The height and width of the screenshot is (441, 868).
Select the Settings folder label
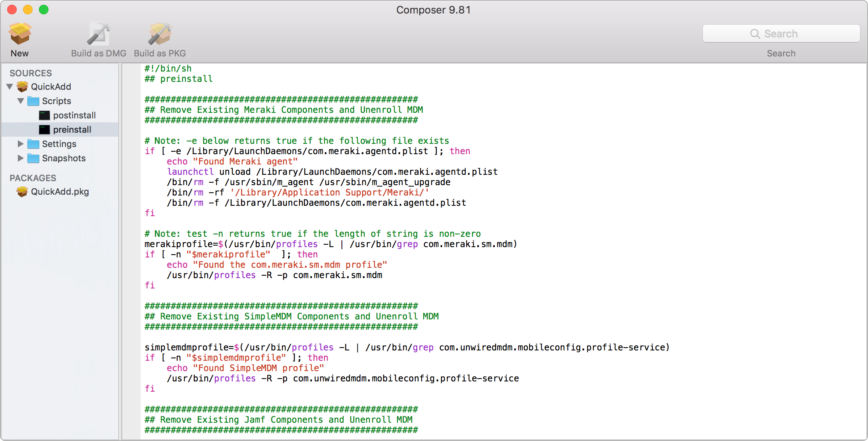click(x=59, y=144)
